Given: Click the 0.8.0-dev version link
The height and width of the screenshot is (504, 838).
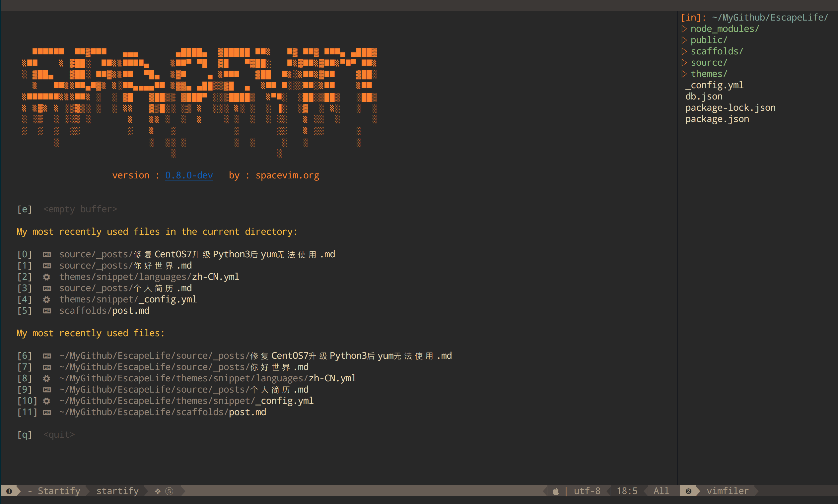Looking at the screenshot, I should click(x=189, y=175).
